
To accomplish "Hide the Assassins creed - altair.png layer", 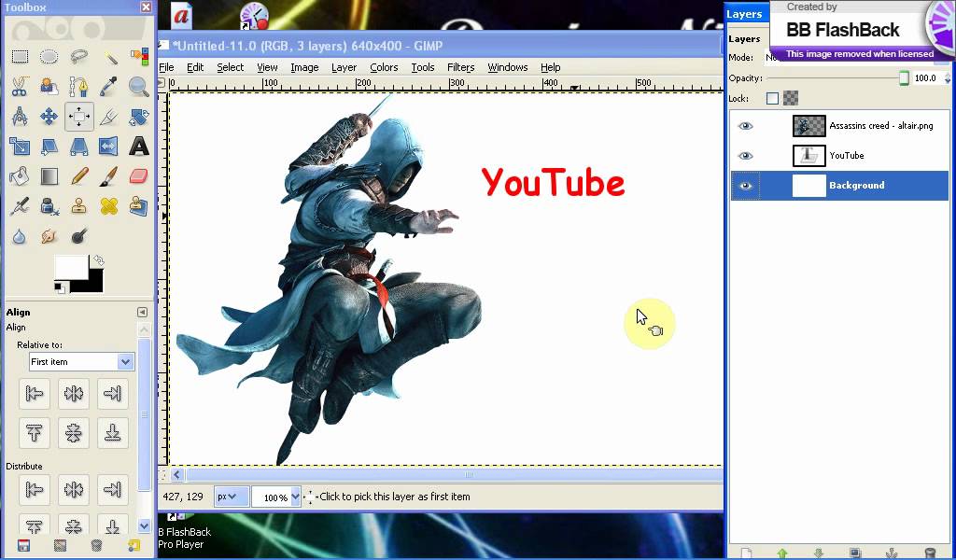I will (745, 125).
